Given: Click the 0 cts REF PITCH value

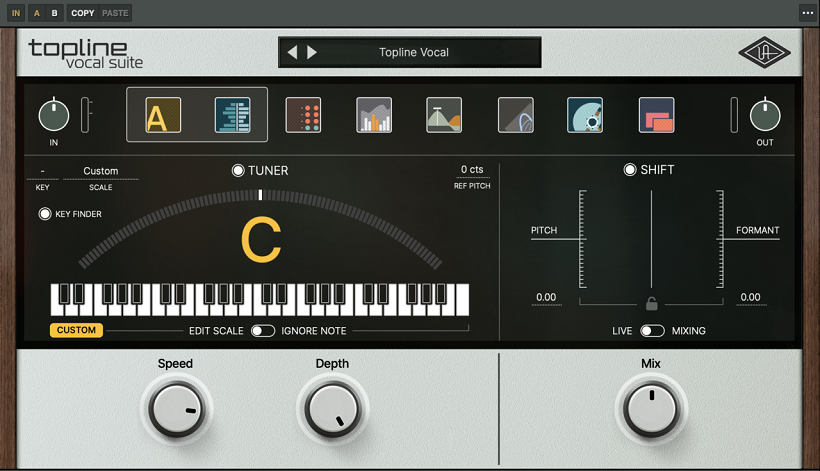Looking at the screenshot, I should pyautogui.click(x=472, y=169).
